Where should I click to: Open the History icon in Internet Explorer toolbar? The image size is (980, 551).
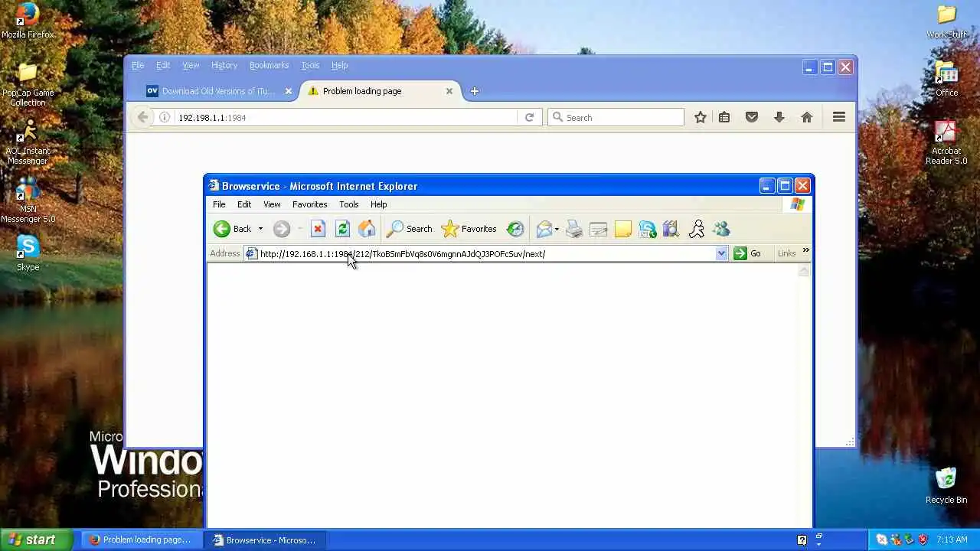[515, 229]
